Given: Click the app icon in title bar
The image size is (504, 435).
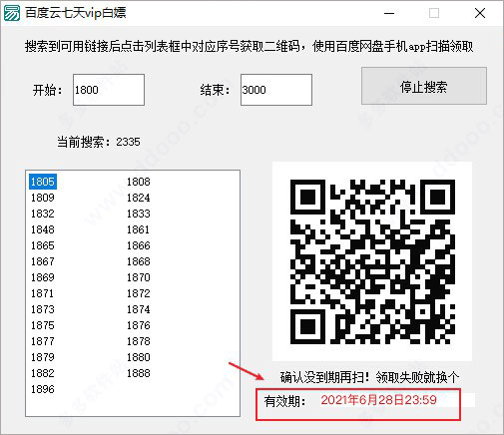Looking at the screenshot, I should tap(12, 13).
